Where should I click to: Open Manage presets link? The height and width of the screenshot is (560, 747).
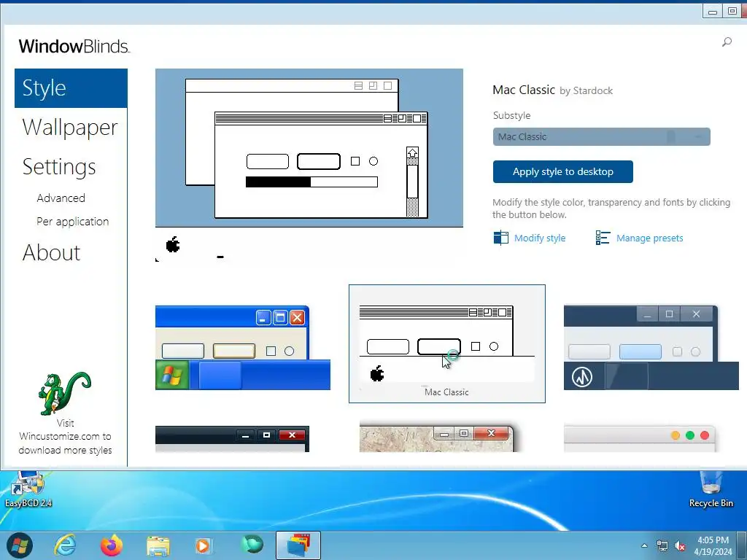(649, 238)
